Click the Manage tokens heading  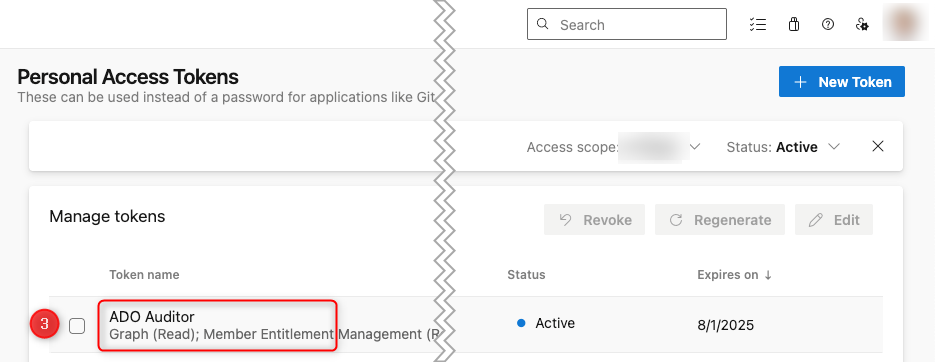tap(107, 216)
